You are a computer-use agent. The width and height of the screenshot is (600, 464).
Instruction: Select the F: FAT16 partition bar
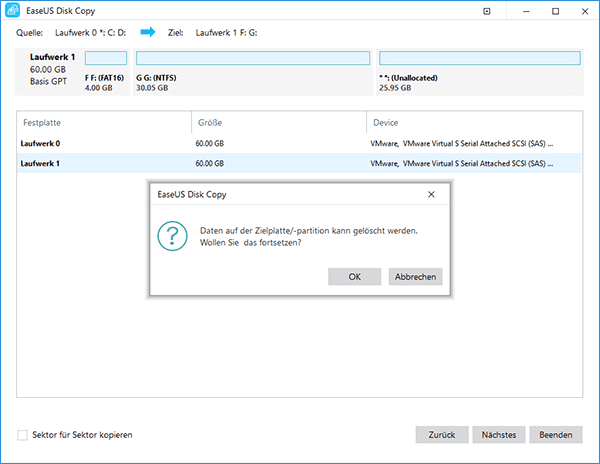pyautogui.click(x=106, y=58)
